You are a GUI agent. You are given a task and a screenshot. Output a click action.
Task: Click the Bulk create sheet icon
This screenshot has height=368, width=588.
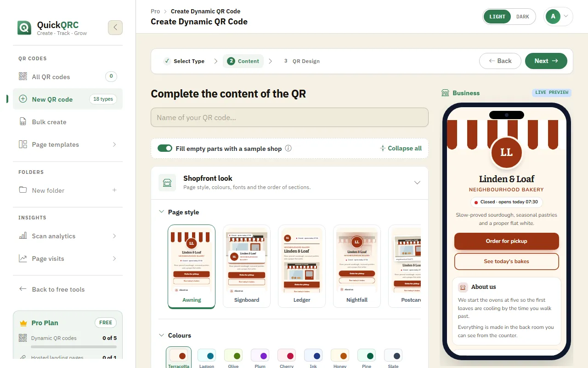[23, 122]
